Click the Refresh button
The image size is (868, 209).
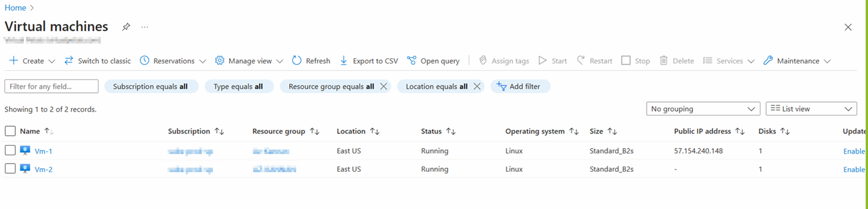311,61
